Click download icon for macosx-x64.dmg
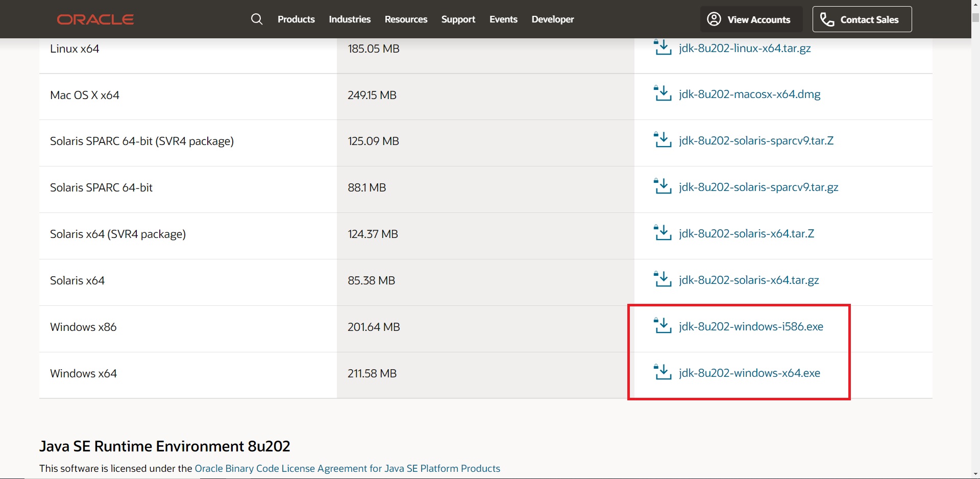The width and height of the screenshot is (980, 479). pyautogui.click(x=663, y=93)
